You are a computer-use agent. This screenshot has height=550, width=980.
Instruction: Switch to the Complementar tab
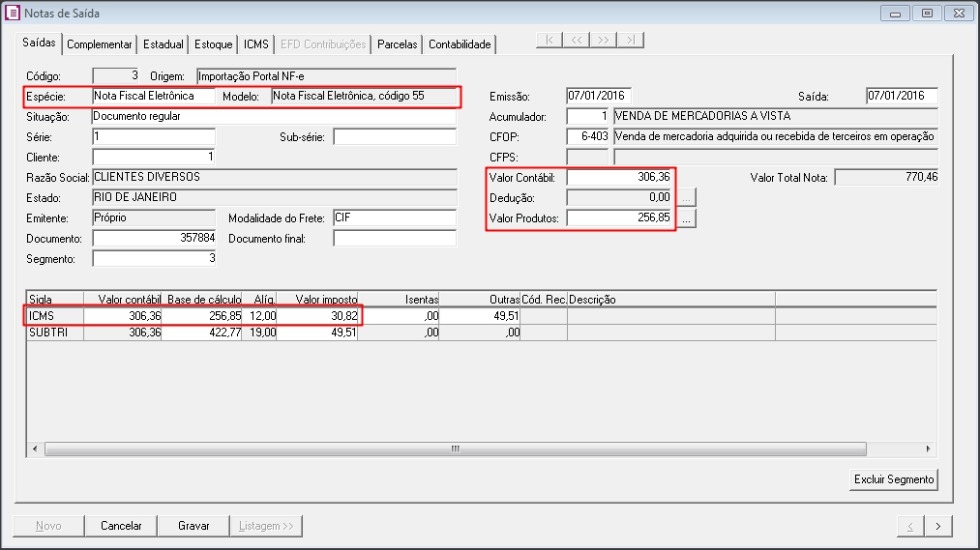(100, 44)
